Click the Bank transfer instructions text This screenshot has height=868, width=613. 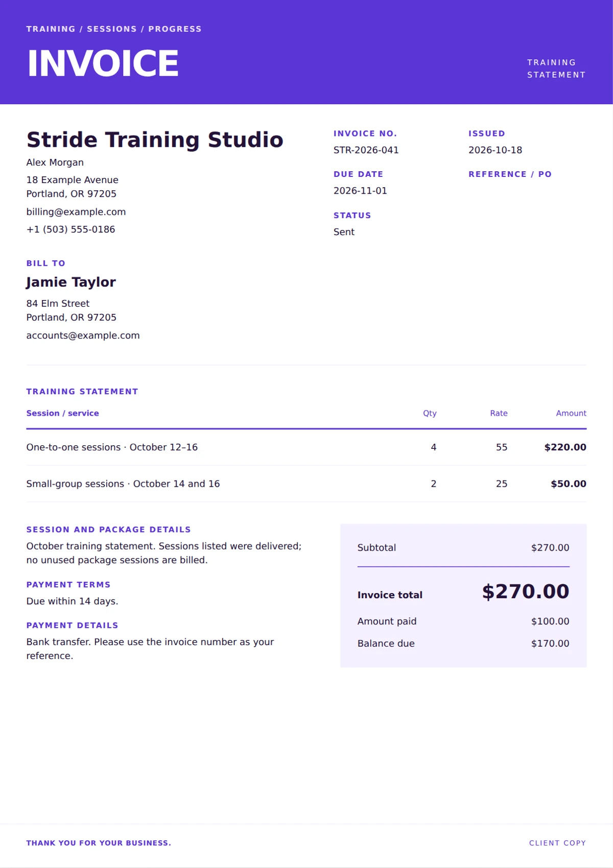(150, 649)
